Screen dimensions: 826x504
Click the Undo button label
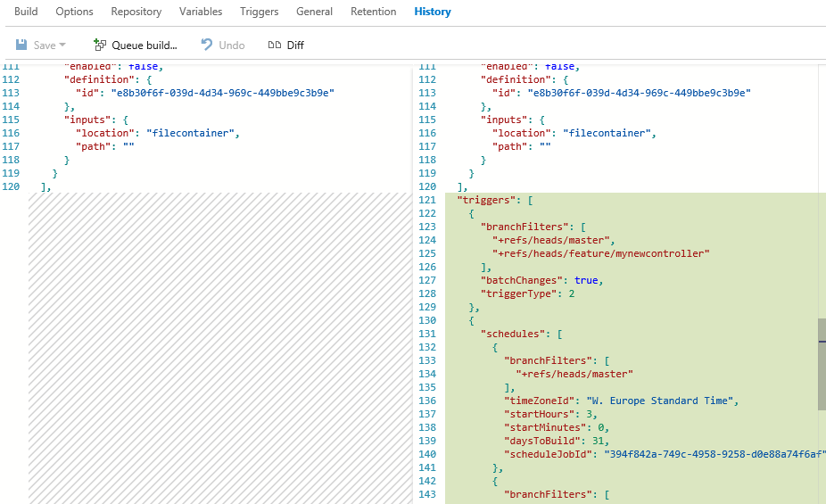pyautogui.click(x=232, y=45)
